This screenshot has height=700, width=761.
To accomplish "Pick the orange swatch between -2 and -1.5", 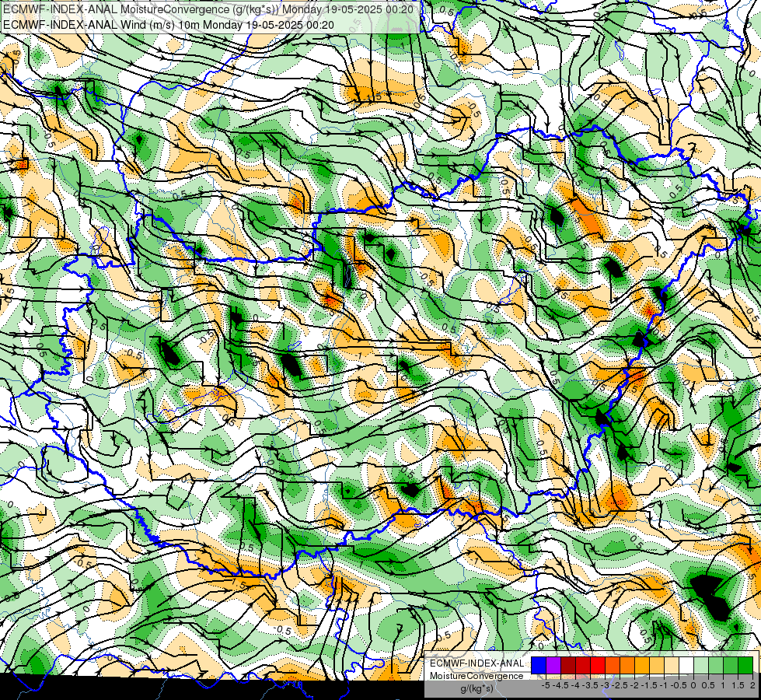I will (627, 665).
